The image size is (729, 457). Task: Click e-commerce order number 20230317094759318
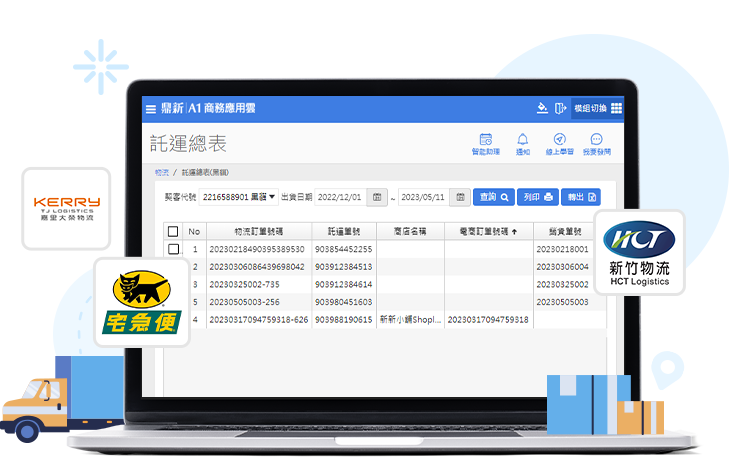pyautogui.click(x=488, y=320)
